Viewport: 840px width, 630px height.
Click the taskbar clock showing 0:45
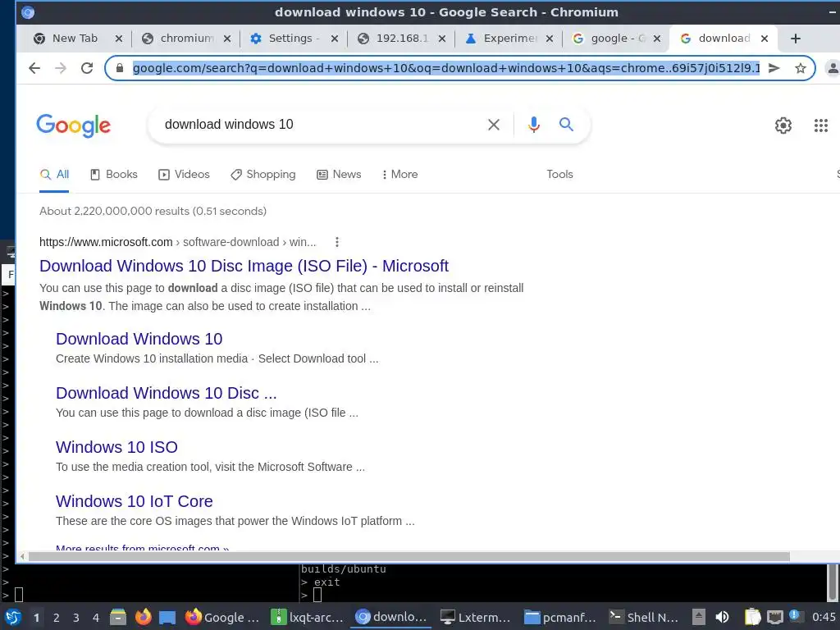pyautogui.click(x=824, y=617)
